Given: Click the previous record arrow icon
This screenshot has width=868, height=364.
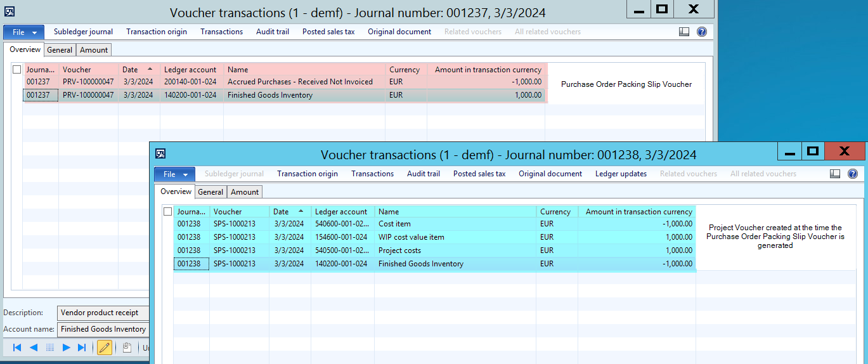Looking at the screenshot, I should pyautogui.click(x=34, y=348).
